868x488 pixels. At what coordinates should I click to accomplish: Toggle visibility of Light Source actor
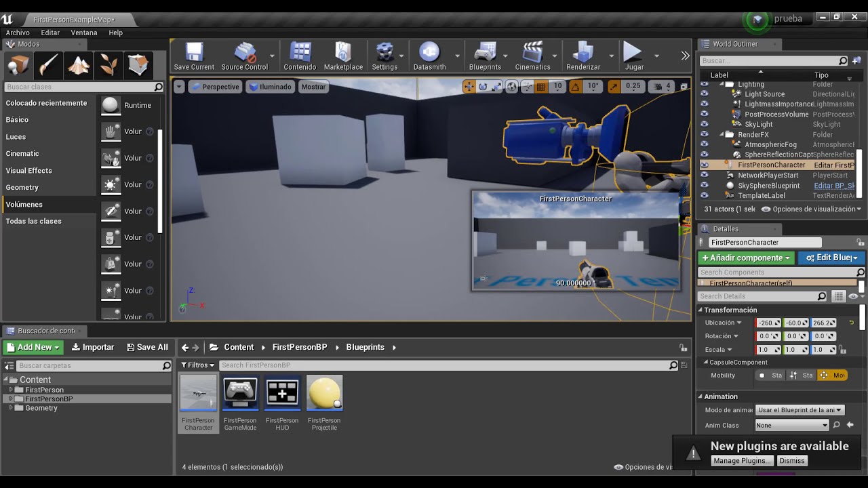704,94
